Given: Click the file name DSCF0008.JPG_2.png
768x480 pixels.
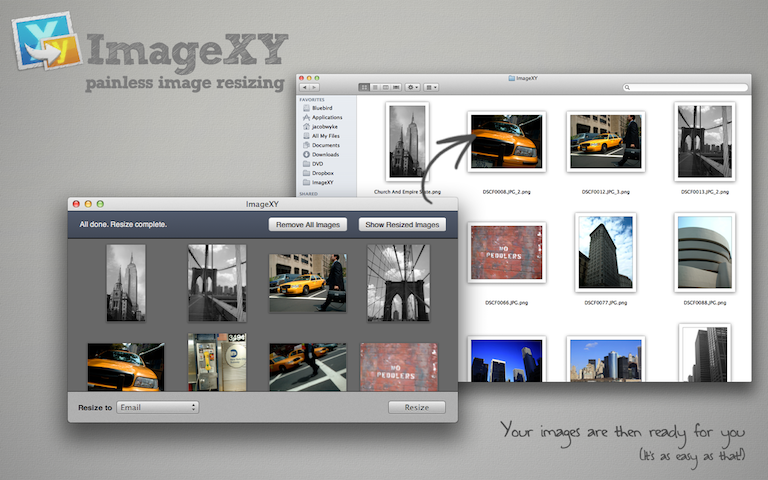Looking at the screenshot, I should coord(506,192).
